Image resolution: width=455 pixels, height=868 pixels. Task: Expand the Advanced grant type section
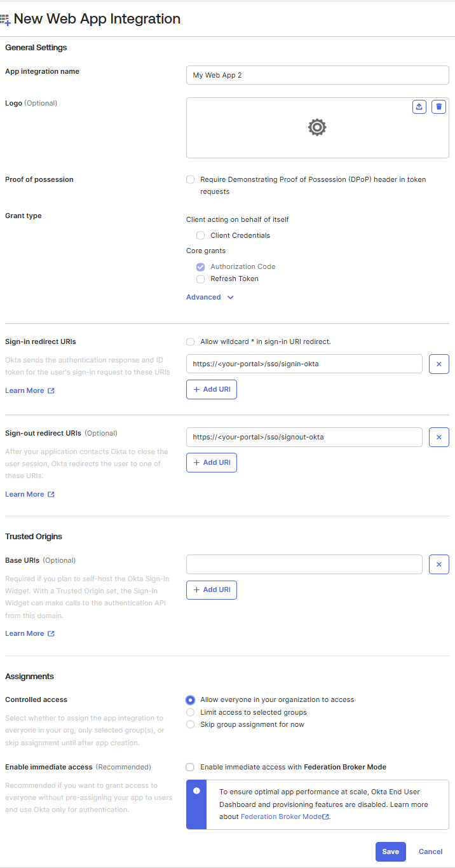[x=210, y=298]
